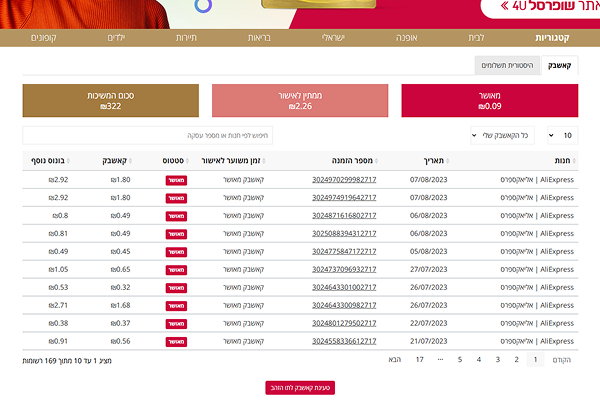Sort the table by קאשבק column
The image size is (600, 400).
[116, 160]
